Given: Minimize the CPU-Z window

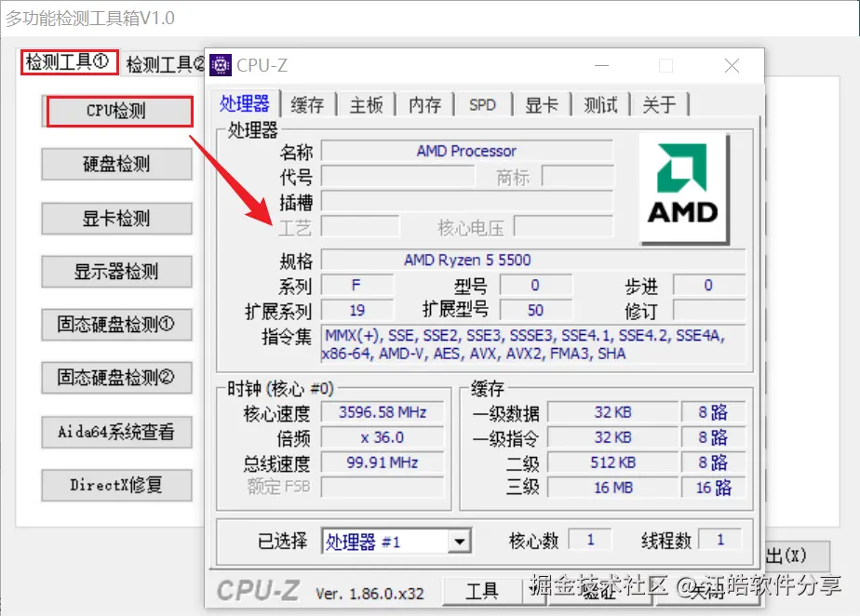Looking at the screenshot, I should [x=602, y=66].
